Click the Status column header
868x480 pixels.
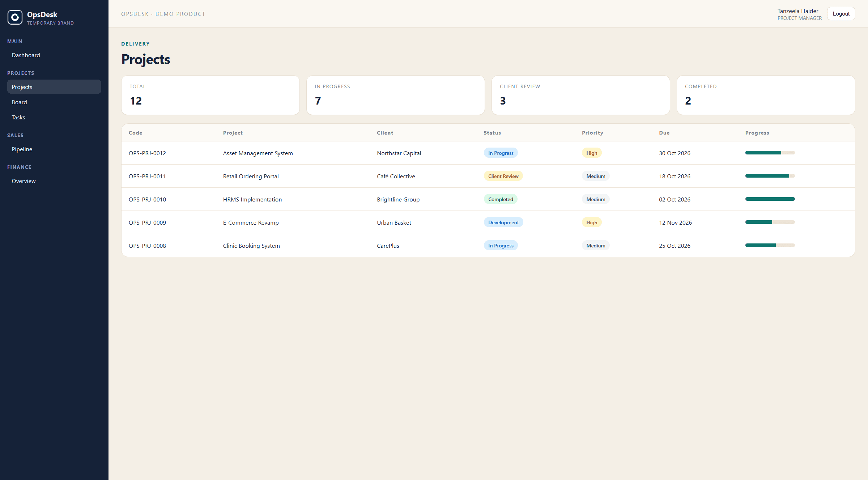(x=493, y=133)
